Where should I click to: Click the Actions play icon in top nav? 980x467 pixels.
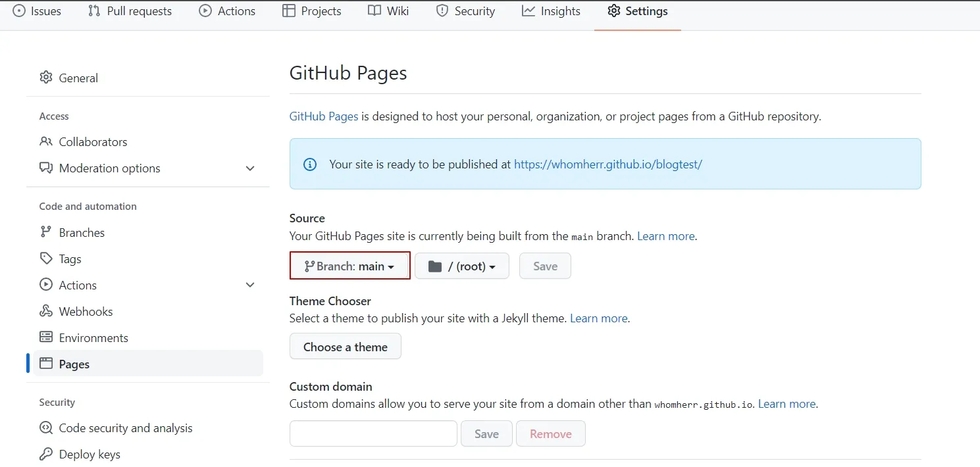pyautogui.click(x=205, y=11)
